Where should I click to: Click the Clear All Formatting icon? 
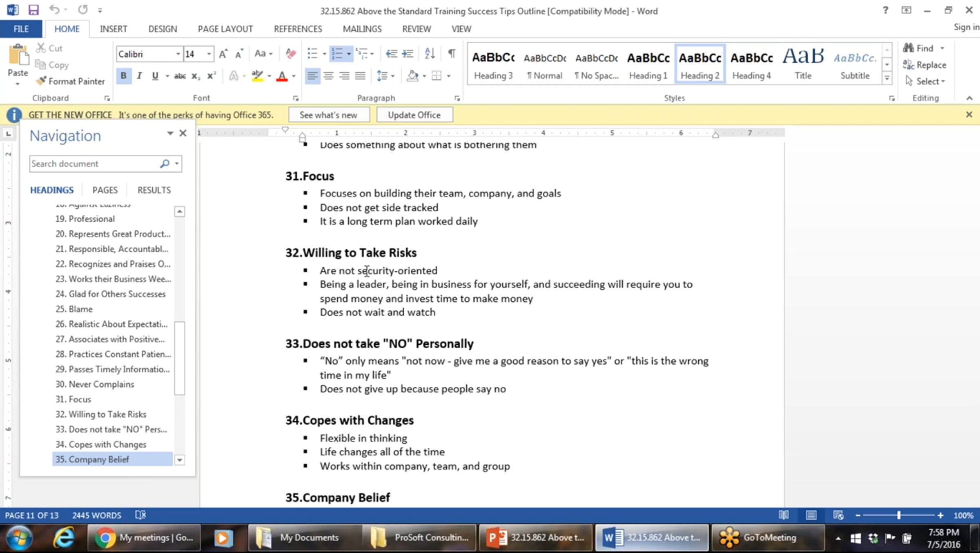(290, 54)
